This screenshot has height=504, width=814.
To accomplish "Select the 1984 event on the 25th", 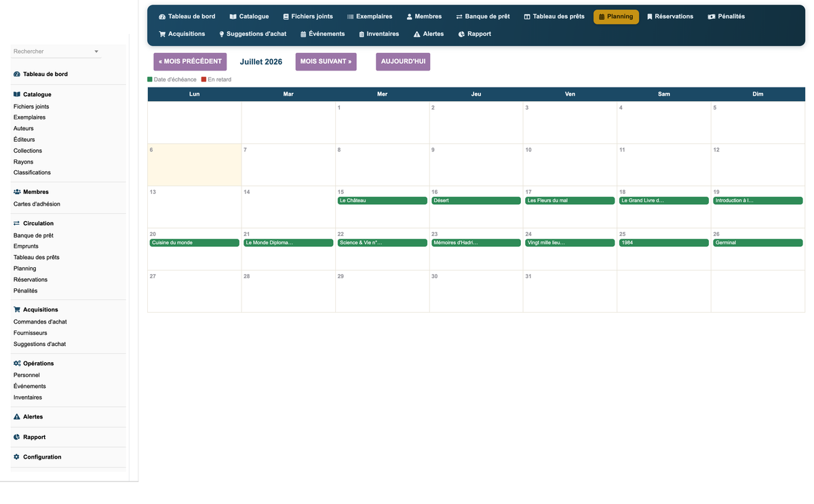I will pos(664,243).
